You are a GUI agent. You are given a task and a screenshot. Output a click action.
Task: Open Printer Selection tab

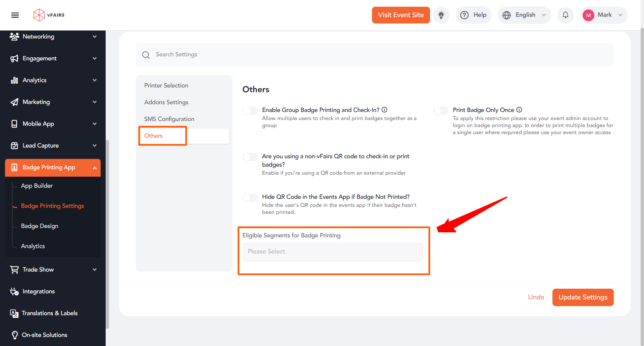166,85
